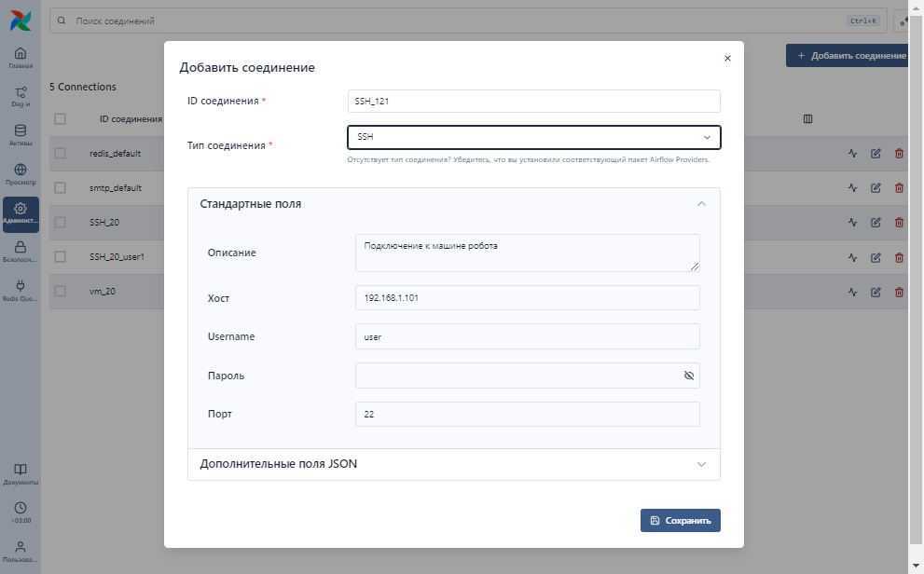Edit the smtp_default connection with the pencil icon
Image resolution: width=924 pixels, height=574 pixels.
876,188
